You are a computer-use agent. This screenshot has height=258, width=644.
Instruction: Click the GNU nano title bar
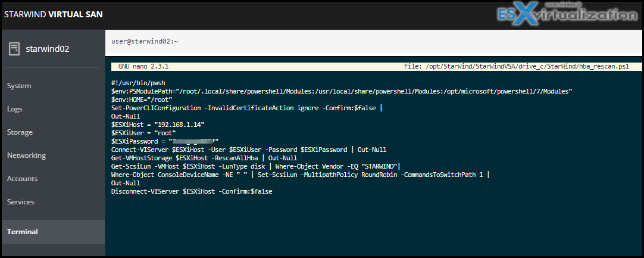click(373, 66)
